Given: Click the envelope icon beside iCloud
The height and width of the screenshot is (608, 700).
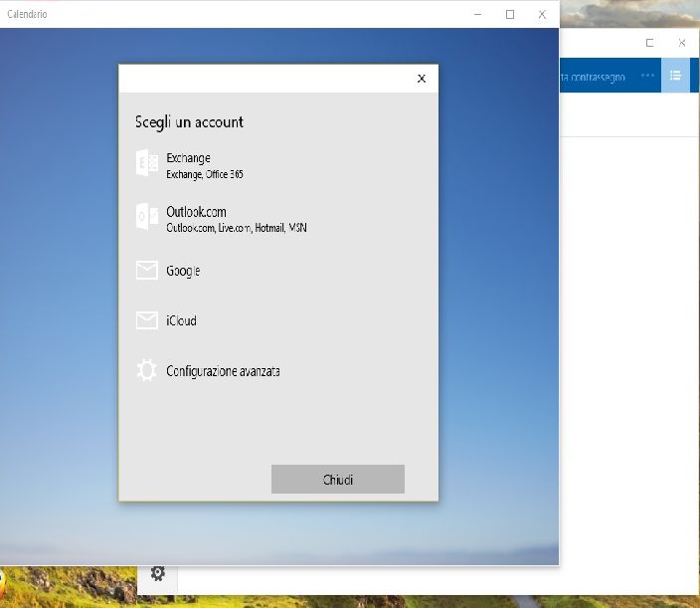Looking at the screenshot, I should pos(146,320).
